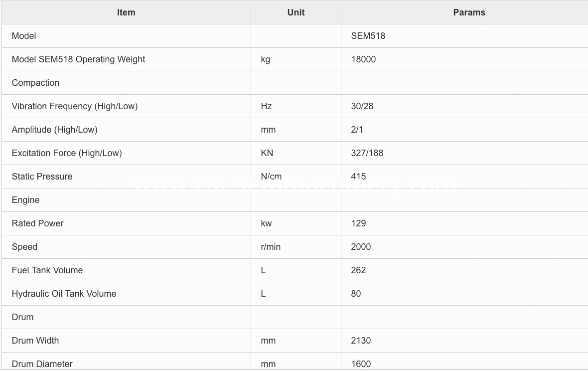Select the Drum Diameter row label

pyautogui.click(x=42, y=364)
